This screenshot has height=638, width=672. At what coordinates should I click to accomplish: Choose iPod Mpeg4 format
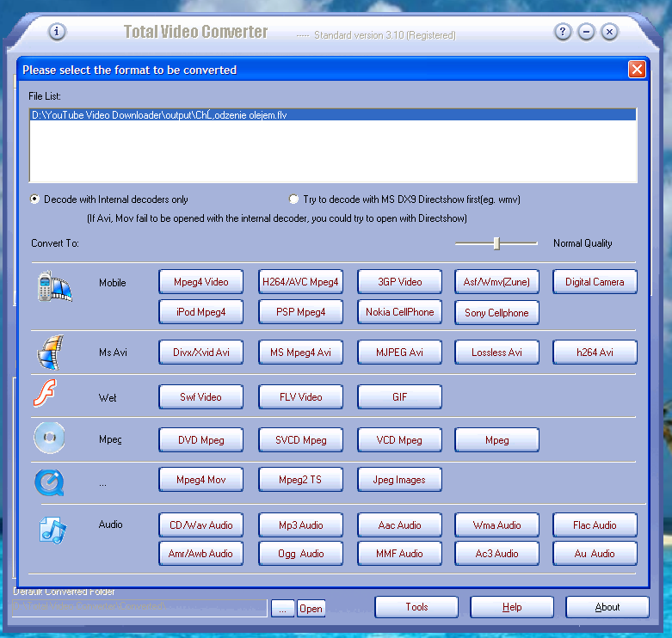coord(201,312)
